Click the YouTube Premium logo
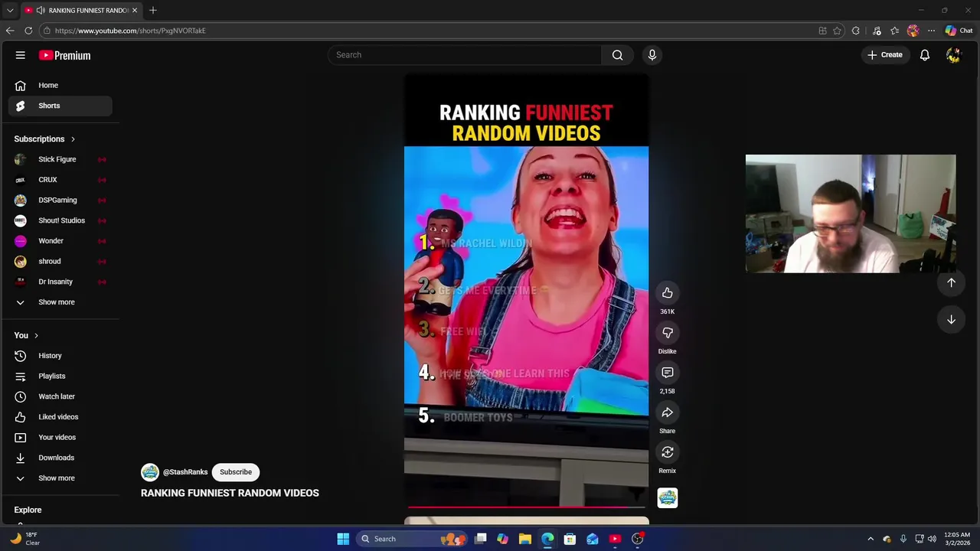Viewport: 980px width, 551px height. click(x=64, y=55)
